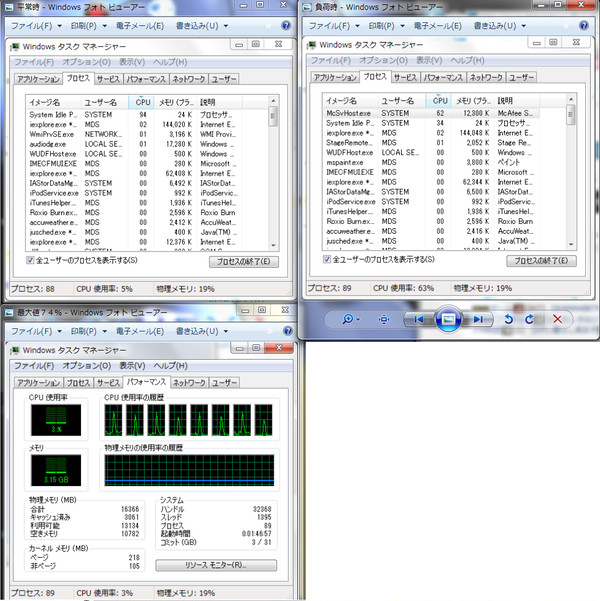Select プロセス tab in 最大値74% Task Manager
This screenshot has width=600, height=601.
click(78, 383)
